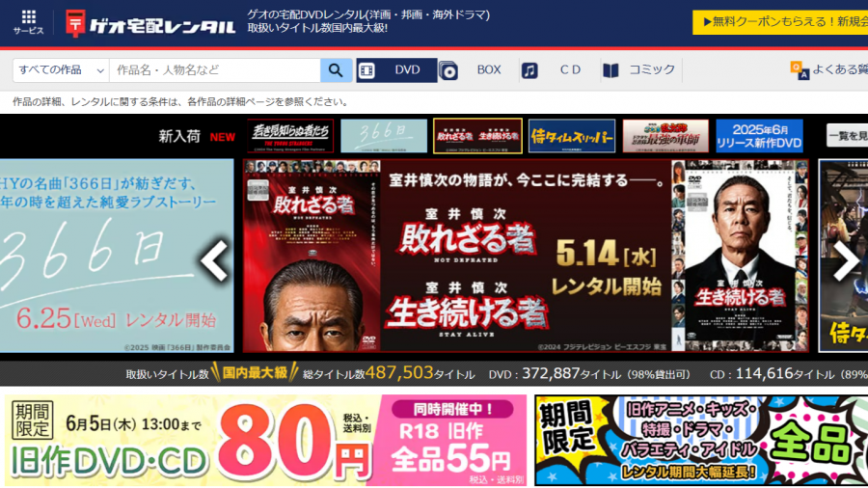
Task: Open the 366日 small new arrival thumbnail
Action: point(384,136)
